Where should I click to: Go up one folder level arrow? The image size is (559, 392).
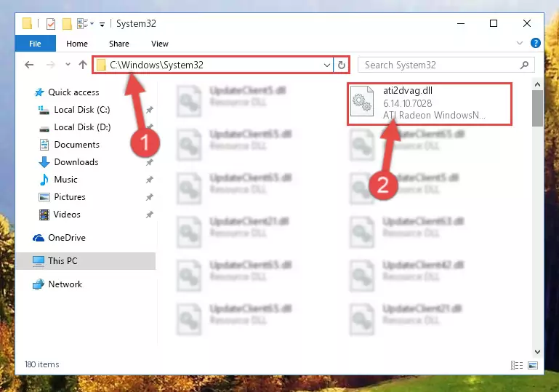[83, 65]
